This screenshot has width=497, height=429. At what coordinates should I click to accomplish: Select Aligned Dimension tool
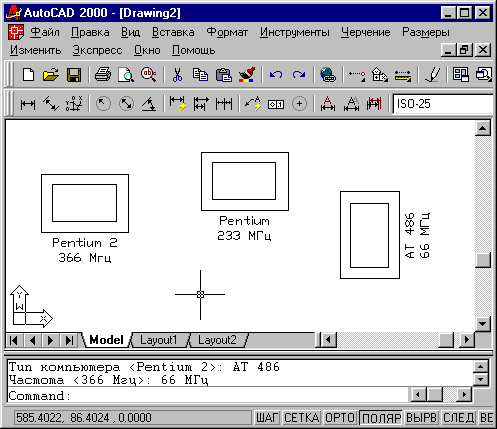[51, 104]
